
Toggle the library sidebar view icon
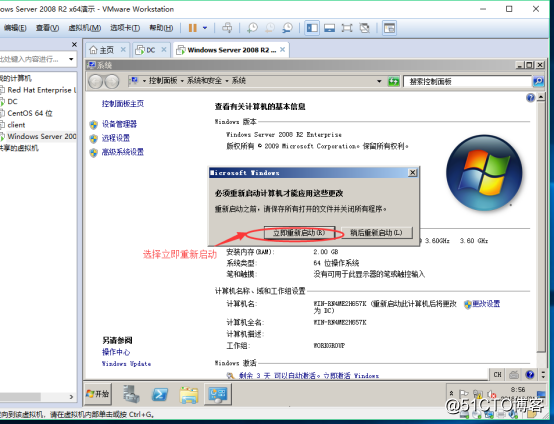click(x=312, y=28)
